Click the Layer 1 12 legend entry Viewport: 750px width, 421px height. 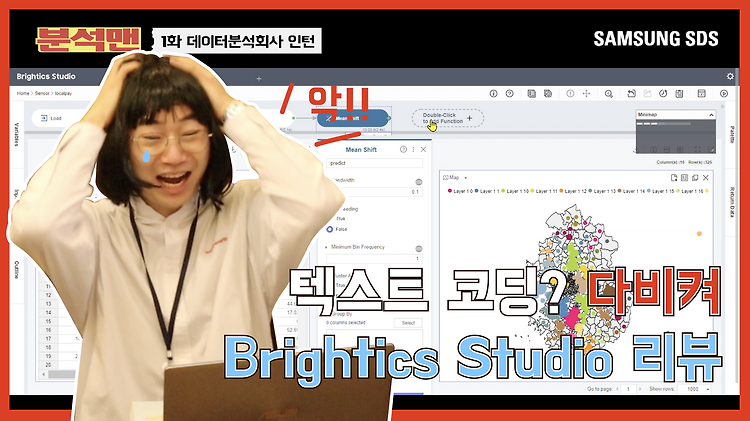click(x=573, y=191)
